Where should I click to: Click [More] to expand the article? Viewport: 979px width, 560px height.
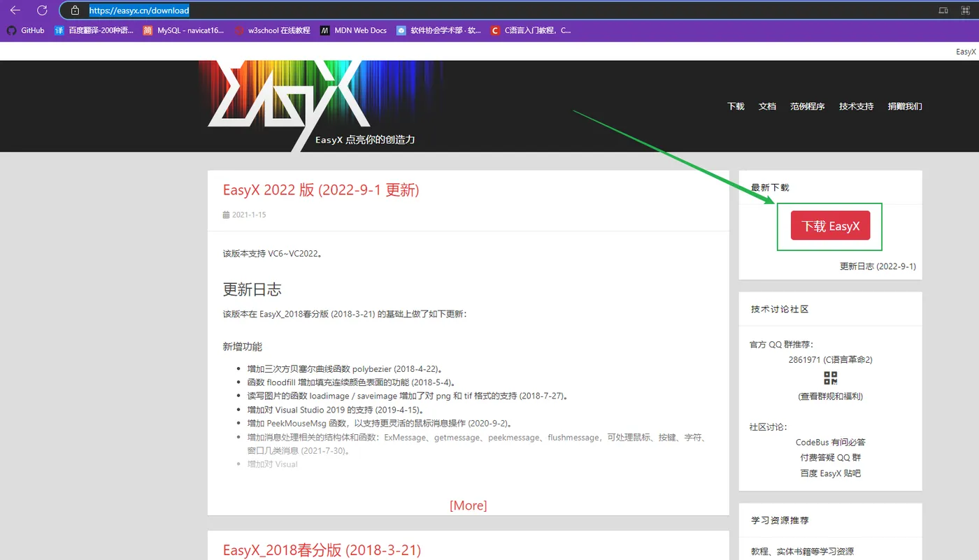[x=468, y=505]
